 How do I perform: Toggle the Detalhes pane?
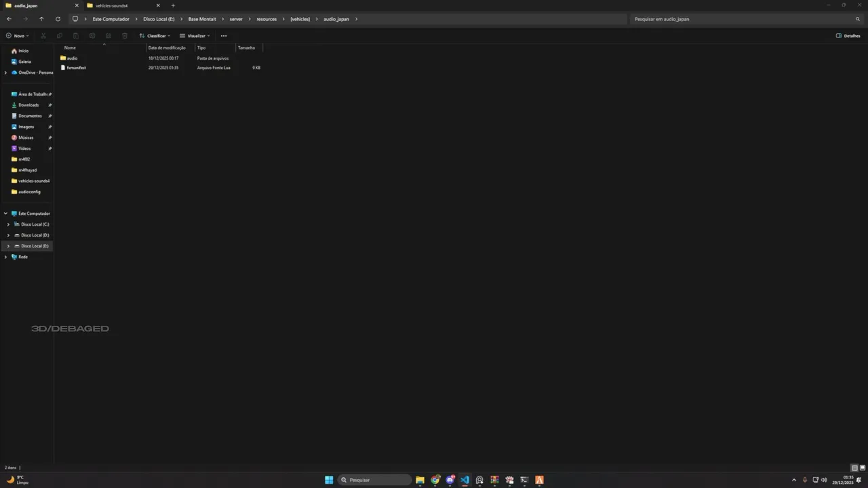pyautogui.click(x=848, y=36)
